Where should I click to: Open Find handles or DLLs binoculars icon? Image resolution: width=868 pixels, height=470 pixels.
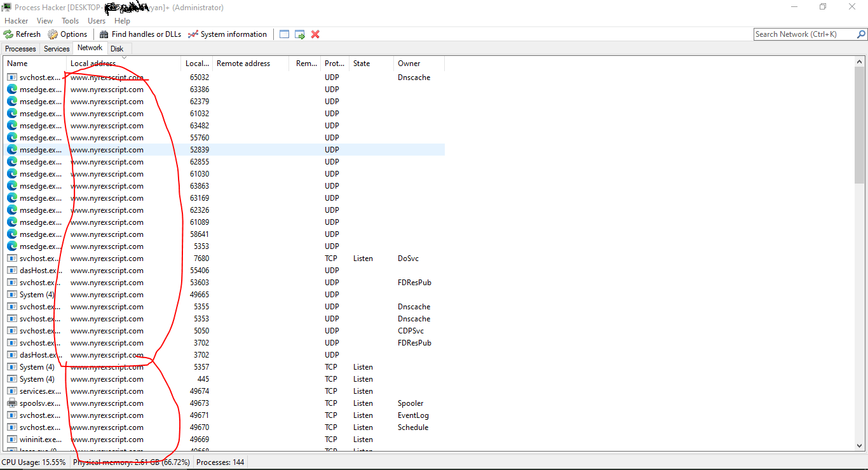point(104,34)
